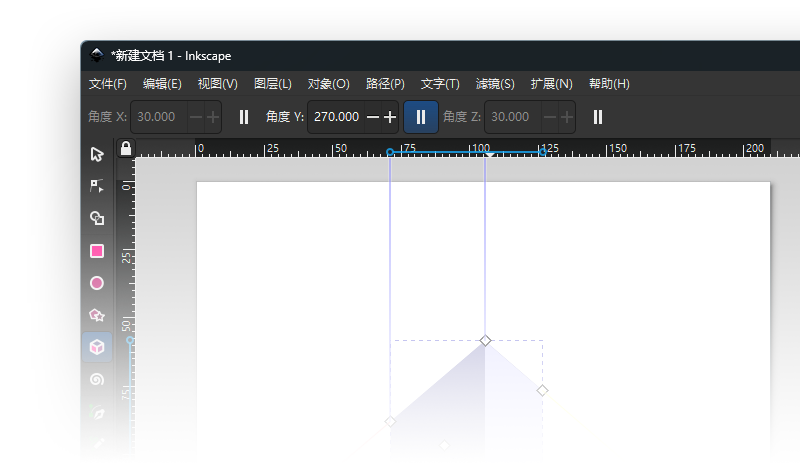
Task: Select the Node editing tool
Action: coord(97,186)
